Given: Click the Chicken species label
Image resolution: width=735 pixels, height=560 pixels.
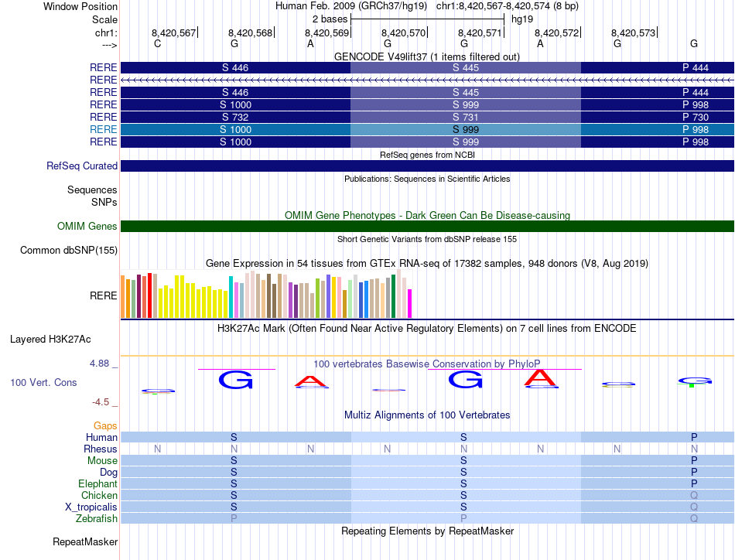Looking at the screenshot, I should click(x=99, y=495).
